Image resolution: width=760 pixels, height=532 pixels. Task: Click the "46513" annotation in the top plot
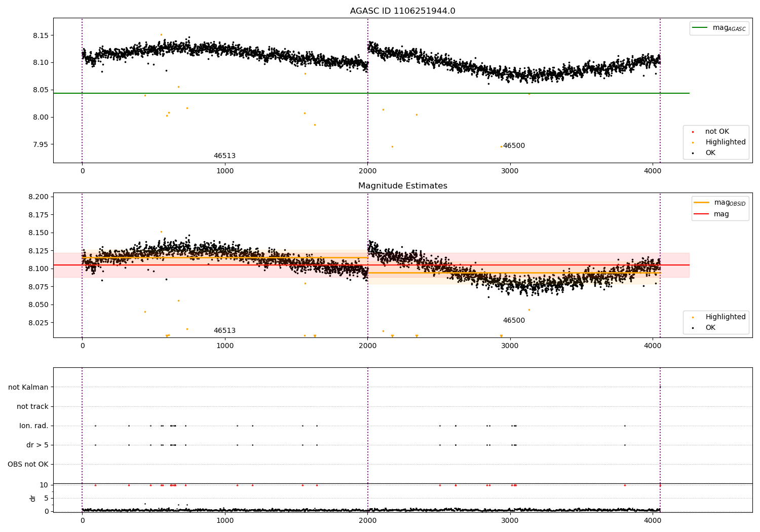[x=224, y=156]
